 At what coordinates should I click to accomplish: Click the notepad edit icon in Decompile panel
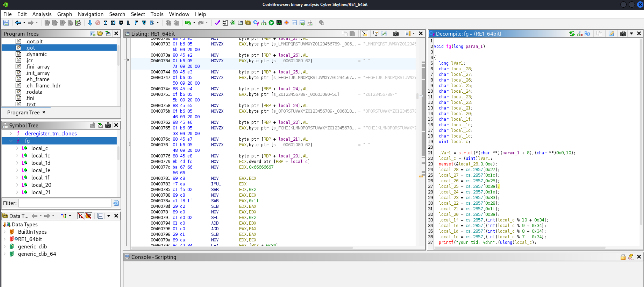[x=611, y=34]
